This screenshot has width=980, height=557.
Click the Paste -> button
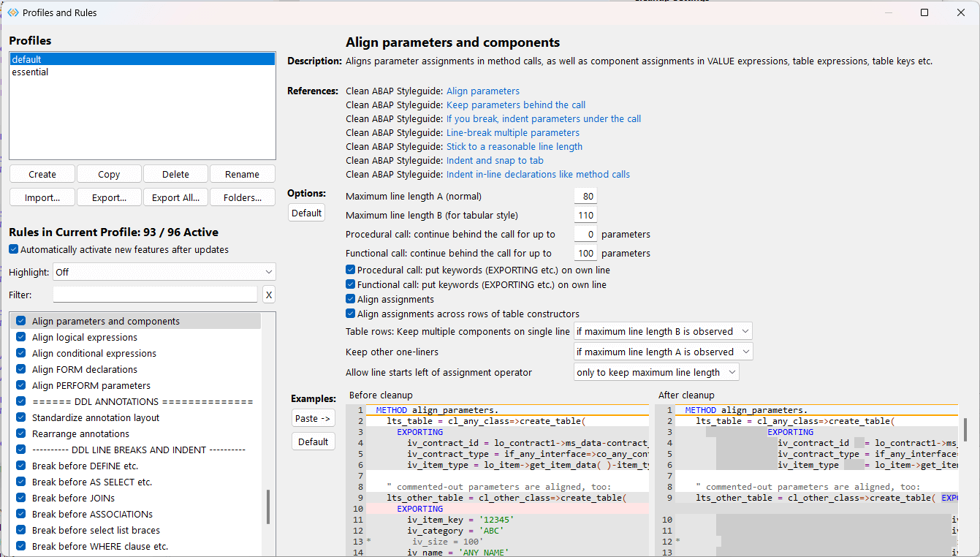pos(313,418)
